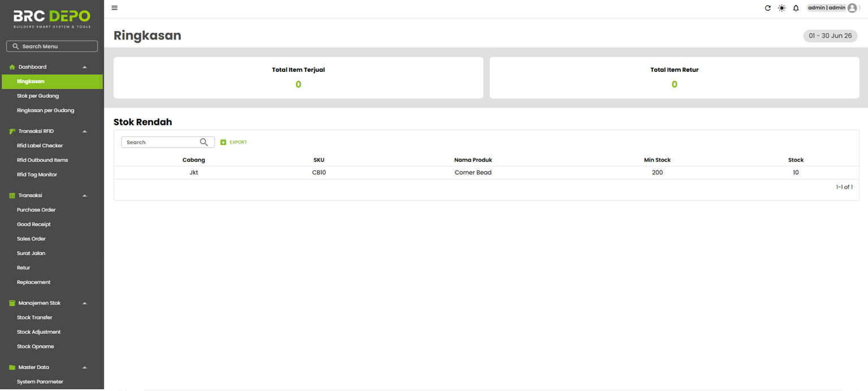The image size is (868, 391).
Task: Click the refresh icon in top bar
Action: click(x=767, y=8)
